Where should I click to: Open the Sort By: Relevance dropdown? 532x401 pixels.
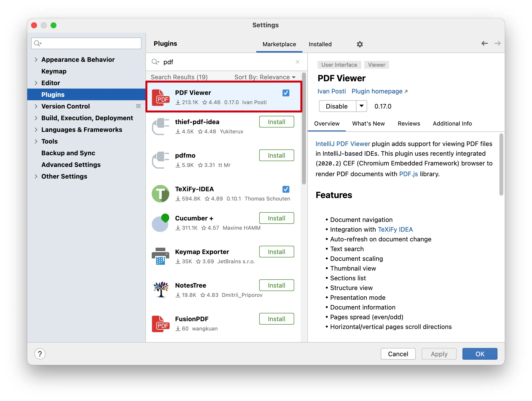tap(265, 77)
